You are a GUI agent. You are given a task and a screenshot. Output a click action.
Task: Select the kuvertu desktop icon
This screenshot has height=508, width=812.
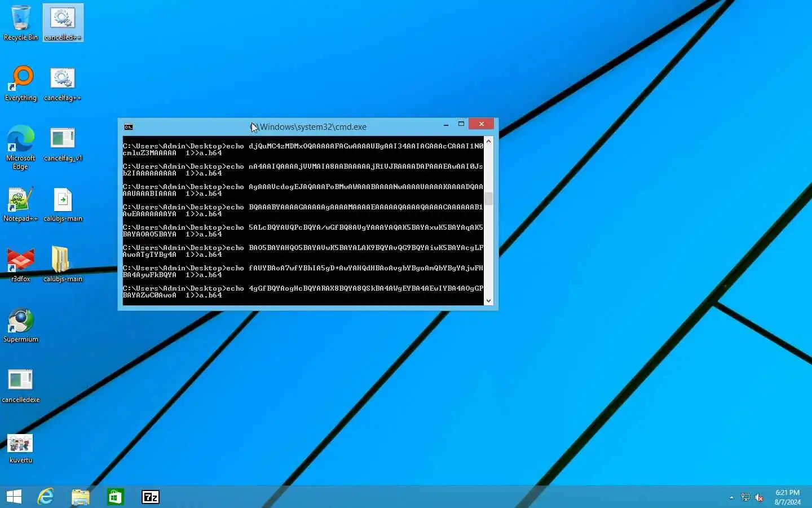[x=21, y=448]
